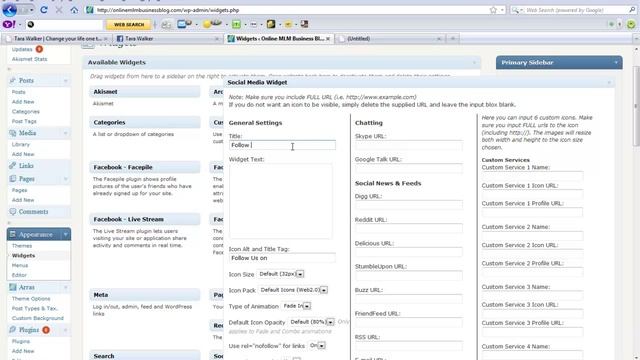Click the Akismet widget title bar

point(145,92)
